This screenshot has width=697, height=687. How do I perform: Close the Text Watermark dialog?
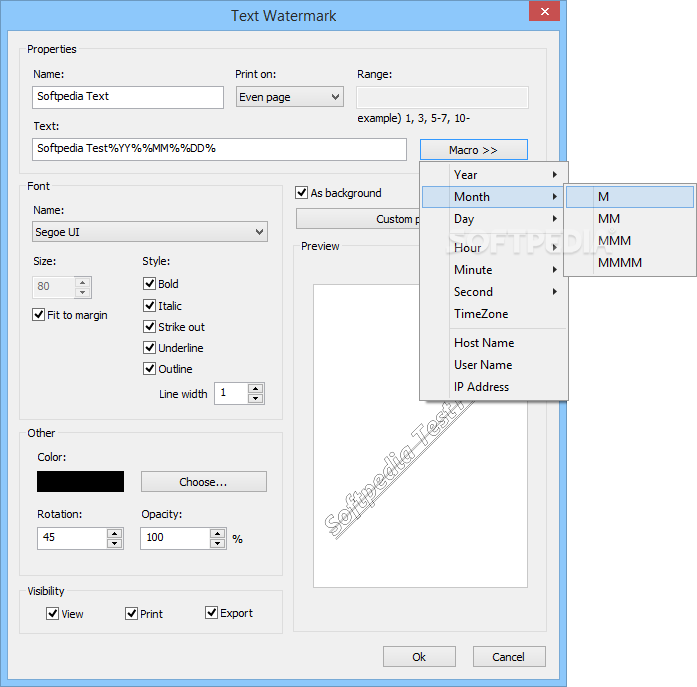(x=544, y=12)
